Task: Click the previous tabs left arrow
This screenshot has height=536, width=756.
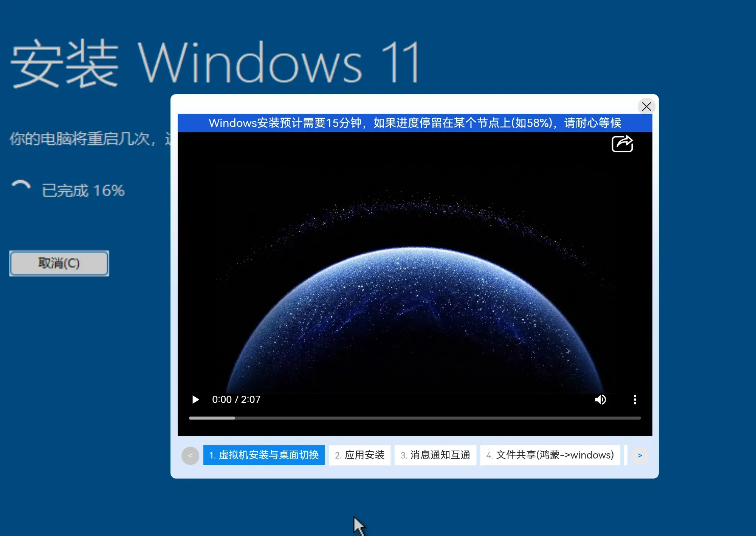Action: pyautogui.click(x=190, y=455)
